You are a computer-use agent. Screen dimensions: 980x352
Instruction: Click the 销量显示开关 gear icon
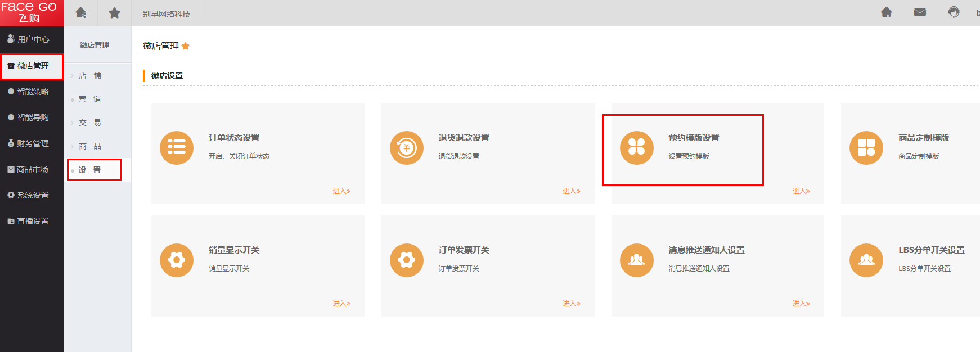tap(176, 260)
